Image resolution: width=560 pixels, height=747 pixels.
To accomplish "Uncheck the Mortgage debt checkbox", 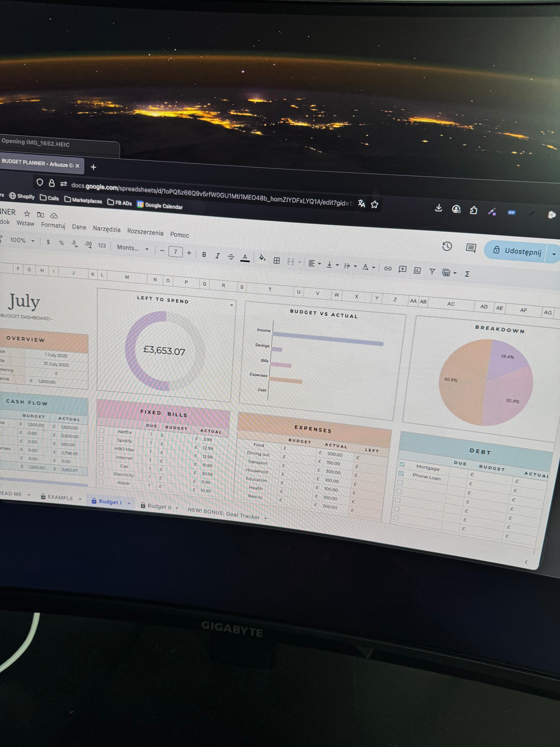I will [402, 465].
